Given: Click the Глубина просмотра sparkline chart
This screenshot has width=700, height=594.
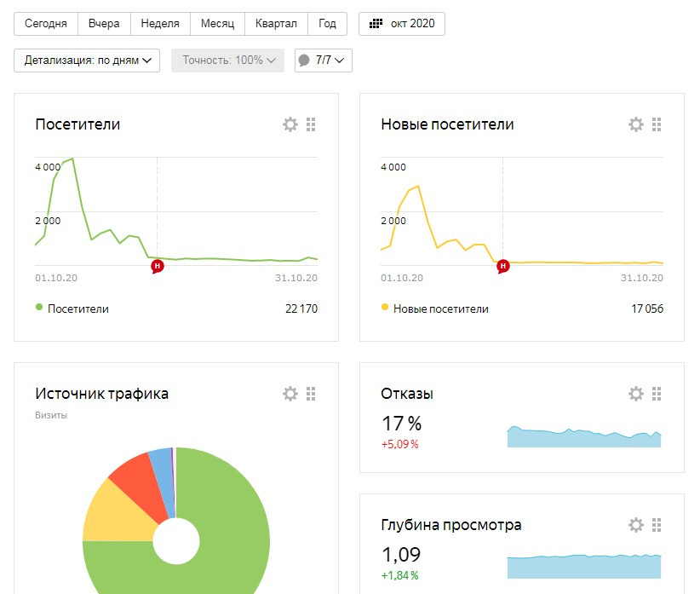Looking at the screenshot, I should 584,567.
